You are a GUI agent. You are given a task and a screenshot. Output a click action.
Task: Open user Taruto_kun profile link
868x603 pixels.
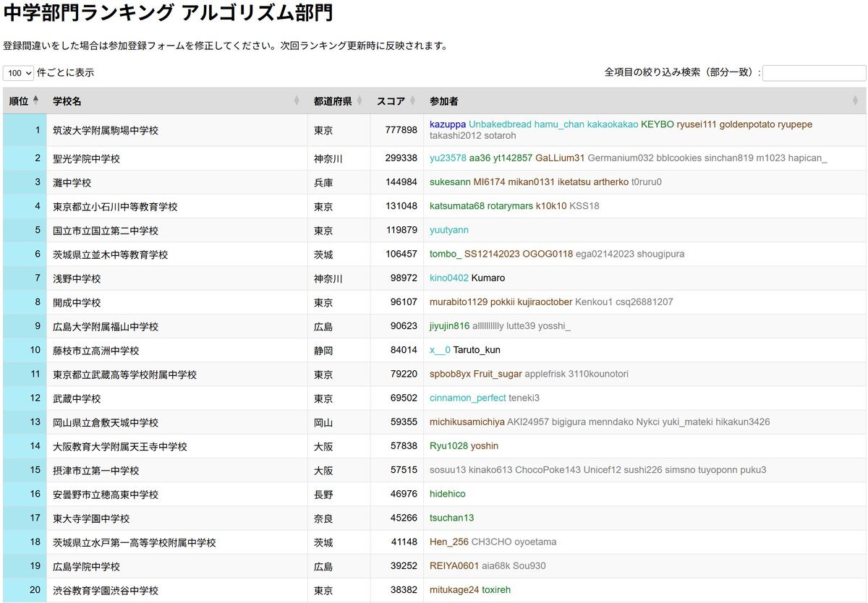477,350
